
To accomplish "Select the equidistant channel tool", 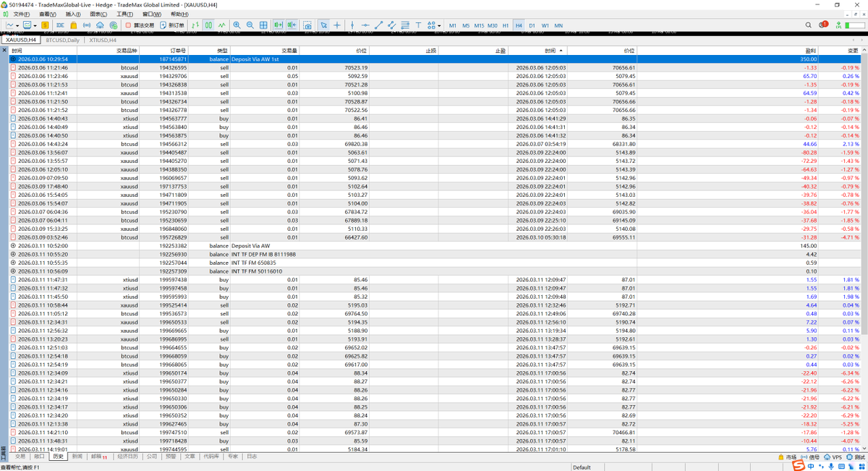I will (x=392, y=25).
